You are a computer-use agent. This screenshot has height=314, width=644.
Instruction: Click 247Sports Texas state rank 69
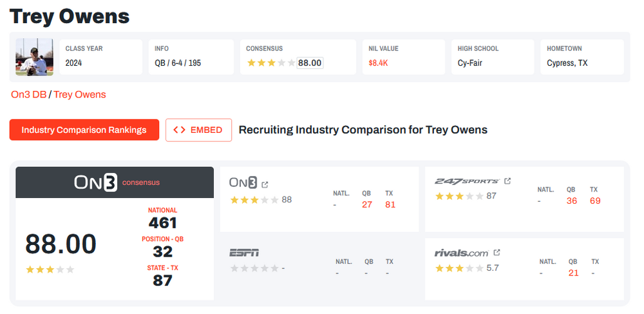pyautogui.click(x=595, y=201)
